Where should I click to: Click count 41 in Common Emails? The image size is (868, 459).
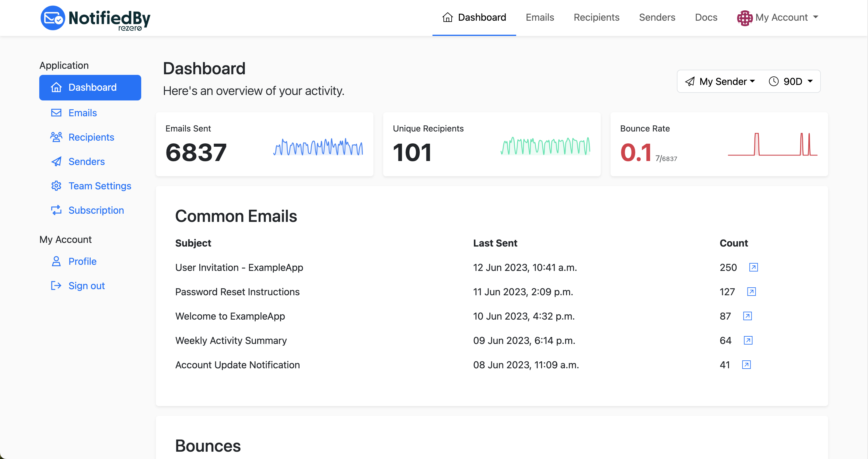click(x=725, y=365)
